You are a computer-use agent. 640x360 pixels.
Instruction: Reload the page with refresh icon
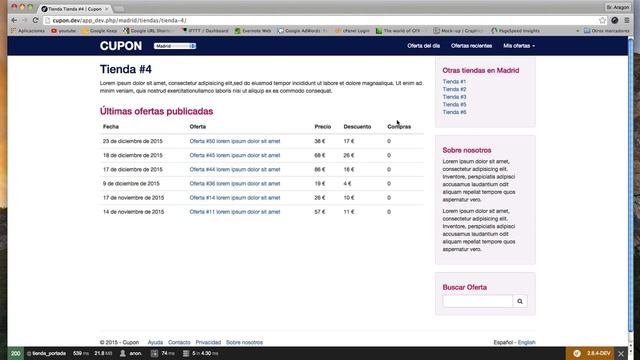pyautogui.click(x=36, y=20)
